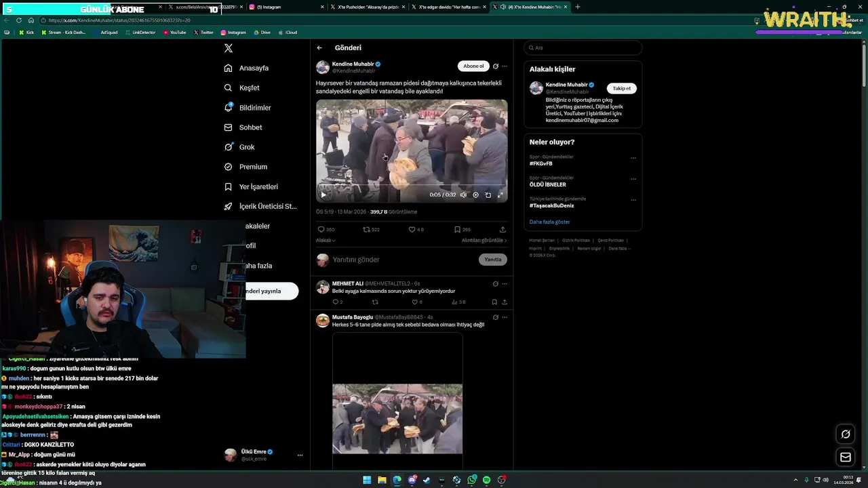868x488 pixels.
Task: Show hidden tray icons chevron
Action: [x=796, y=480]
